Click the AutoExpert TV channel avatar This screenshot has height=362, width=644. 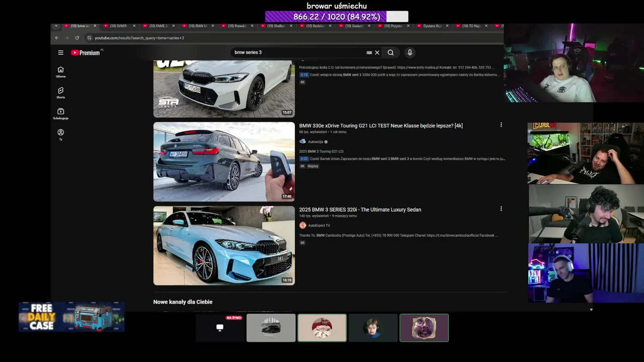[x=302, y=225]
